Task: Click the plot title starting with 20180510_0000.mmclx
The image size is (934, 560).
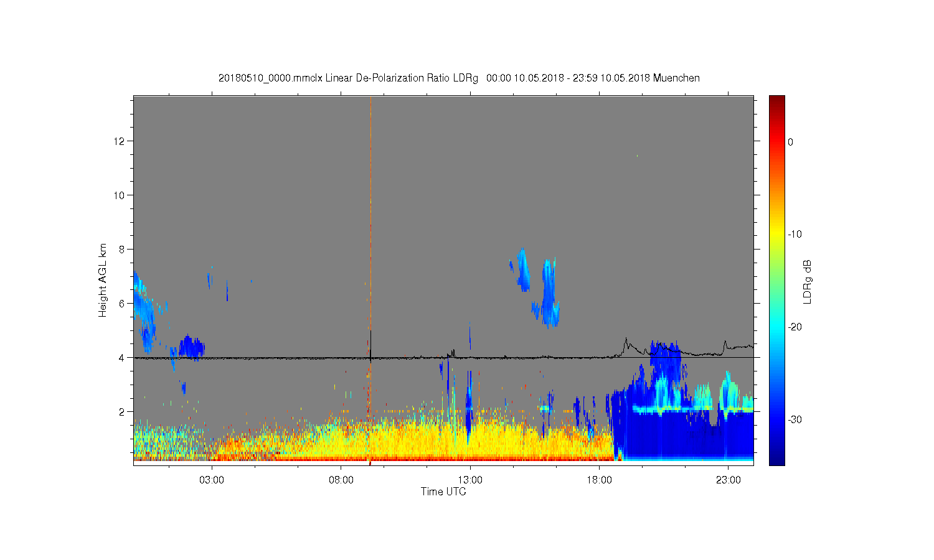Action: tap(459, 78)
